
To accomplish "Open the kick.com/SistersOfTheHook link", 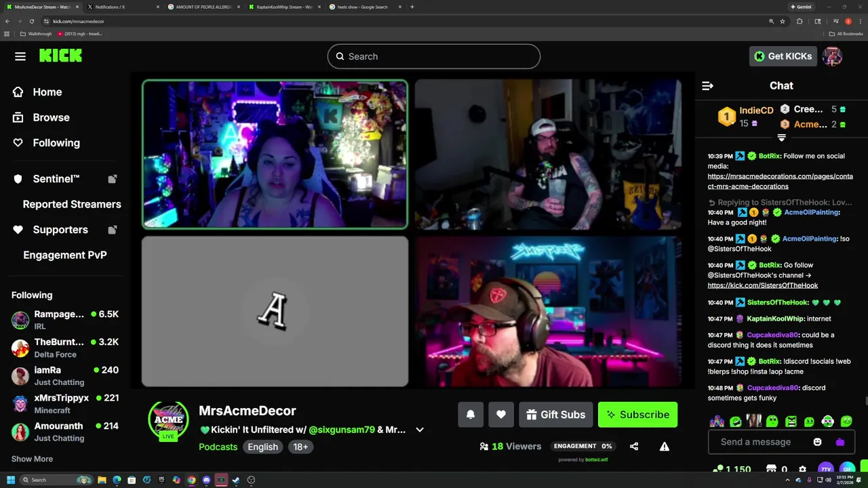I will (762, 285).
